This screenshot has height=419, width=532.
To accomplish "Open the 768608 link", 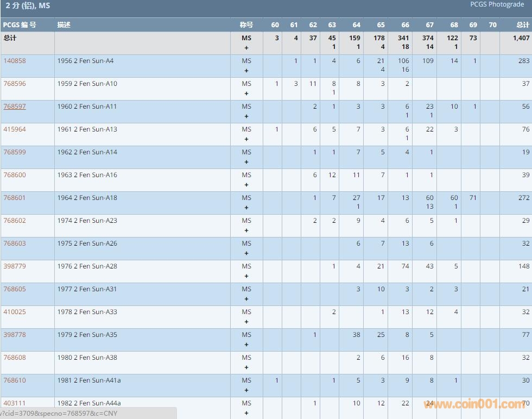I will [x=15, y=358].
